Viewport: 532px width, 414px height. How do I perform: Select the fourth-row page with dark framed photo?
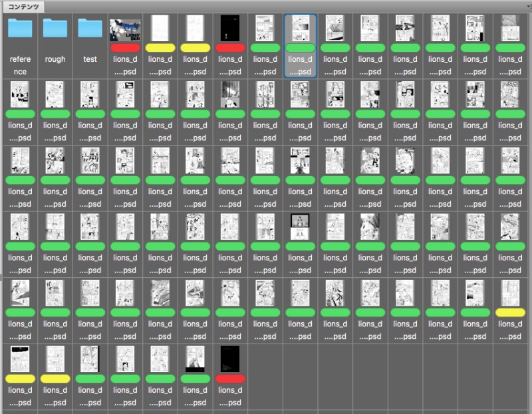[301, 227]
